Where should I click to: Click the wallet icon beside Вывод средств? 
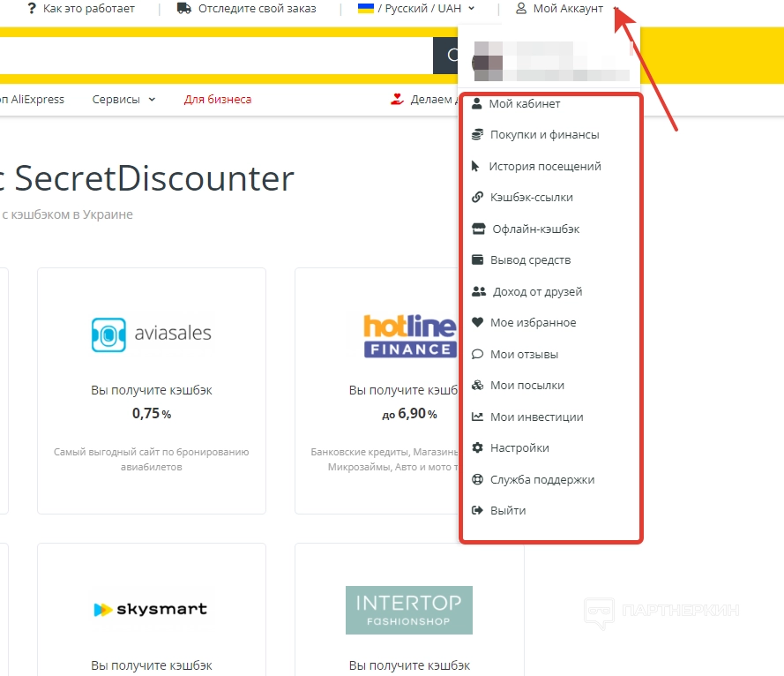(x=477, y=259)
